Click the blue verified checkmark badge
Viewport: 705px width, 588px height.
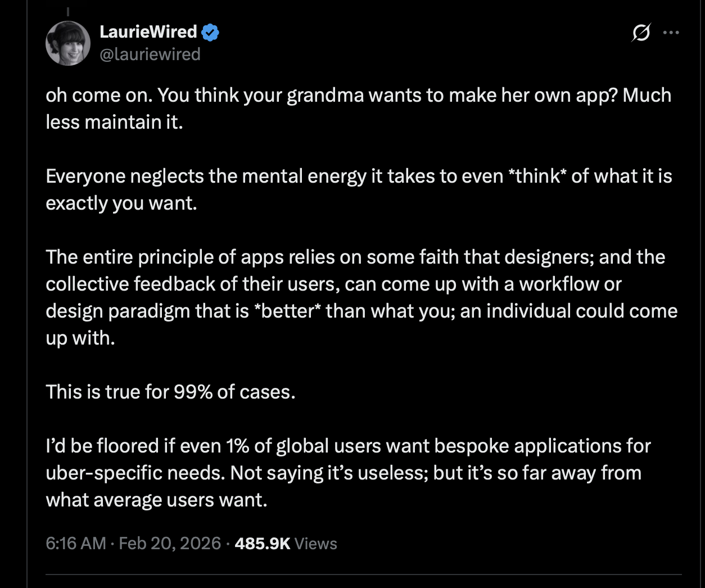[x=210, y=33]
